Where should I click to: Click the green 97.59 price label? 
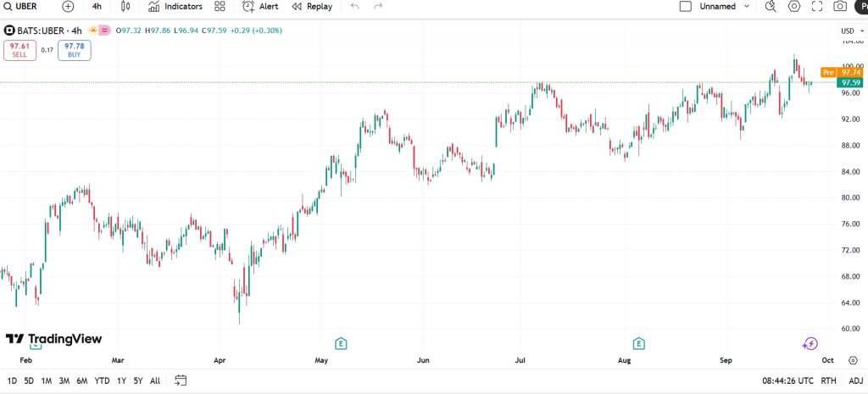coord(849,82)
